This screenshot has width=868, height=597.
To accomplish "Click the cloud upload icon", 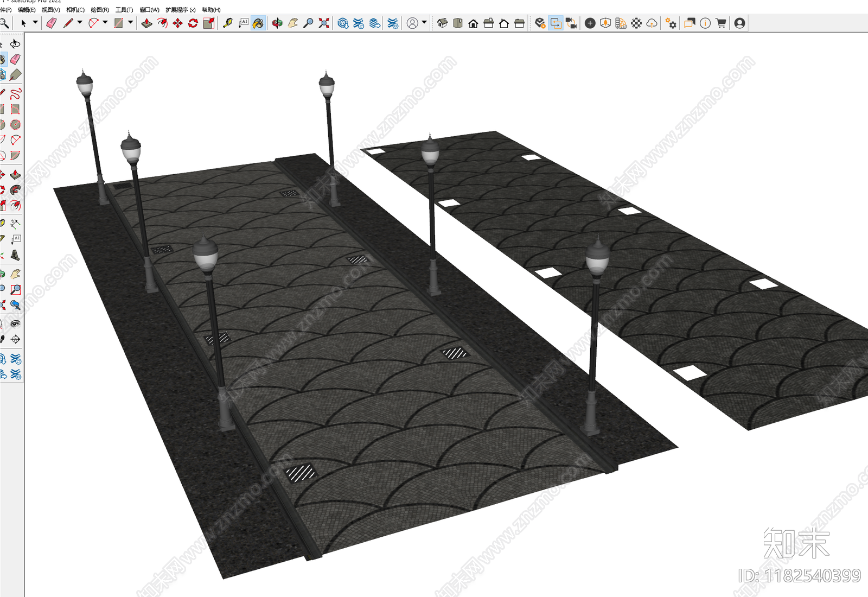I will tap(652, 23).
